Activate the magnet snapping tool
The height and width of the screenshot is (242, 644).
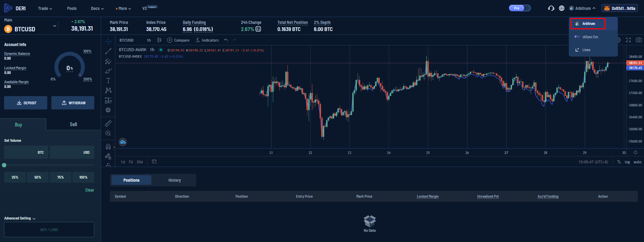tap(108, 147)
